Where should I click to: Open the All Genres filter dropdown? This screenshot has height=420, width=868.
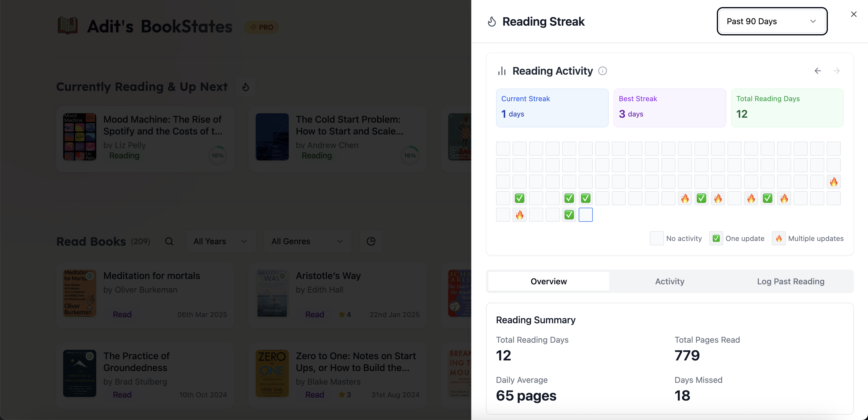tap(308, 241)
